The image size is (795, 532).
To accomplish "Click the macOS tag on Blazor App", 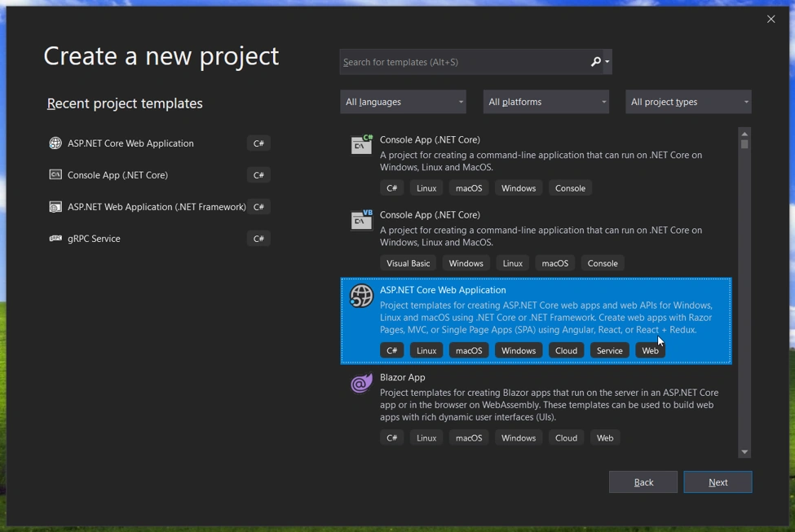I will tap(469, 437).
